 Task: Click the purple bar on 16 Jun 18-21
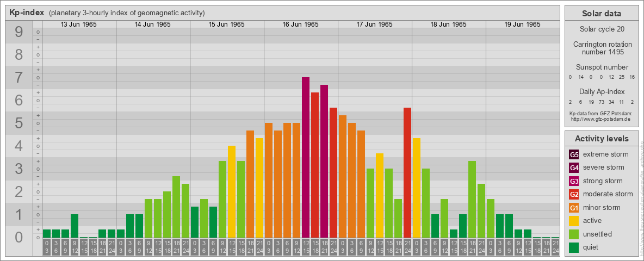coord(324,161)
